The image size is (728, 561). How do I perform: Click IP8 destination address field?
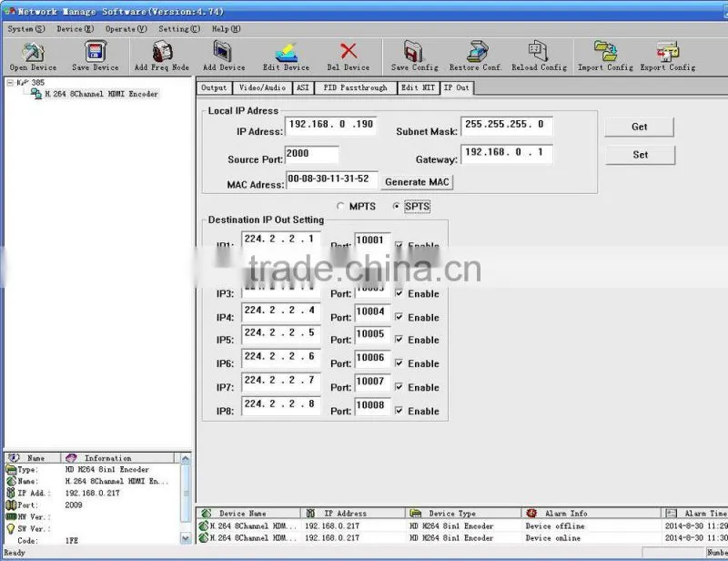281,405
